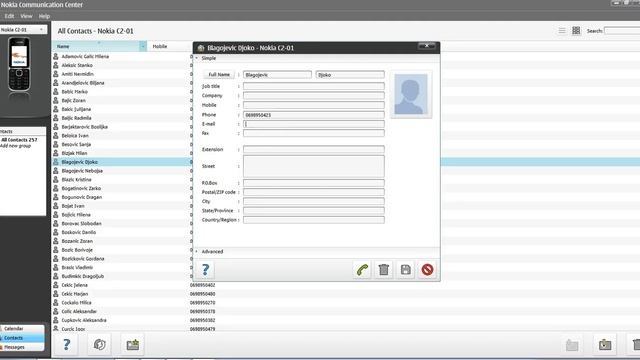Click the E-mail input field
The width and height of the screenshot is (640, 360).
point(313,124)
